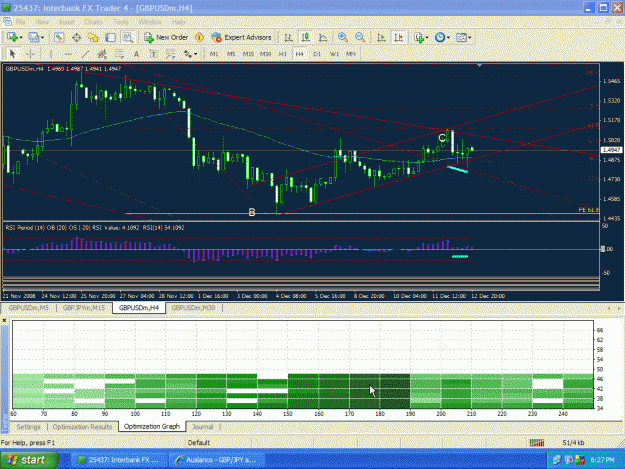This screenshot has width=625, height=469.
Task: Switch timeframe to M15
Action: (248, 54)
